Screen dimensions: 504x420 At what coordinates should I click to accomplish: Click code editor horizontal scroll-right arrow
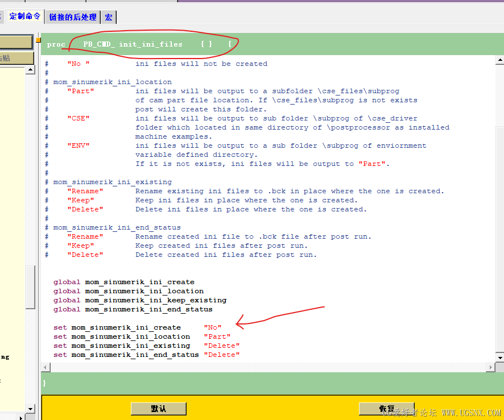pyautogui.click(x=490, y=367)
